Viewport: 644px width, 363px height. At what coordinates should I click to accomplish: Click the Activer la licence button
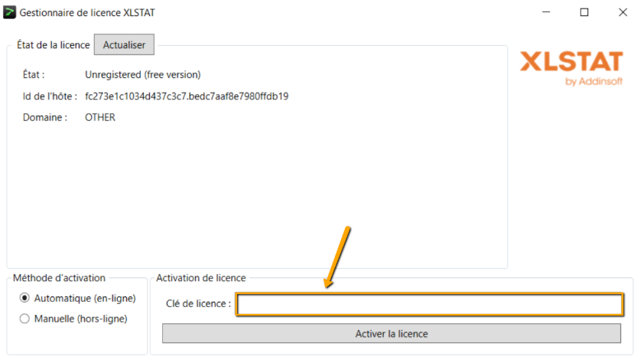pos(391,334)
